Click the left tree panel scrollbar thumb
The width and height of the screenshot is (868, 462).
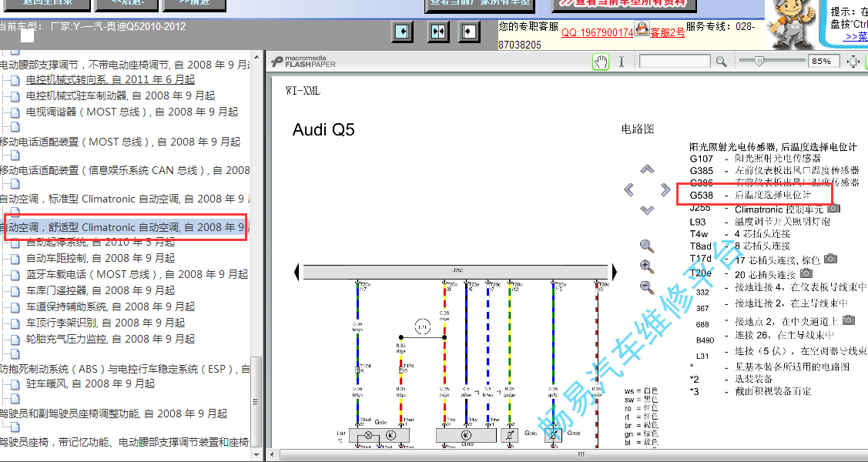tap(256, 402)
